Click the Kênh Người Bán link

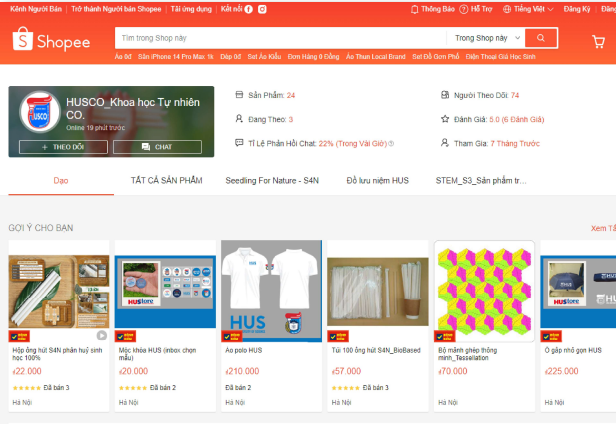tap(36, 8)
